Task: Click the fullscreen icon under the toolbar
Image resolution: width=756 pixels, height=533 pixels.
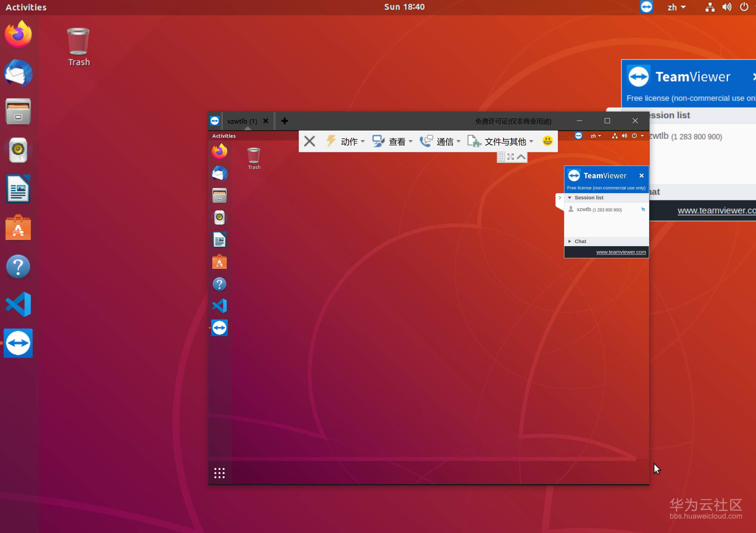Action: 511,157
